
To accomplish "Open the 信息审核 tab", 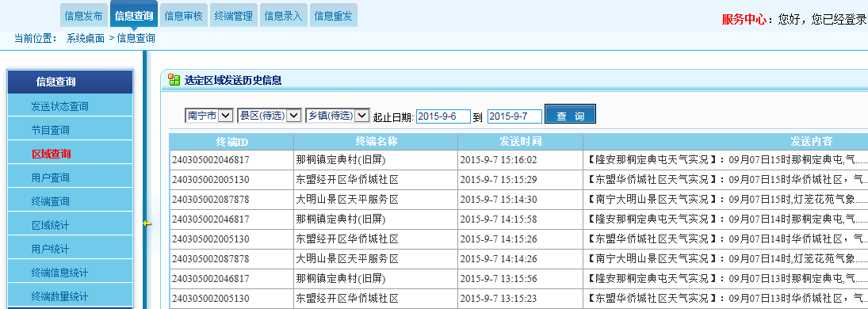I will 184,16.
